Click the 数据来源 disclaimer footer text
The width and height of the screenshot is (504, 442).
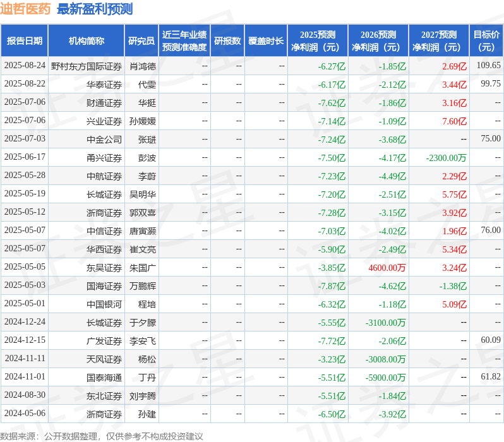(102, 436)
